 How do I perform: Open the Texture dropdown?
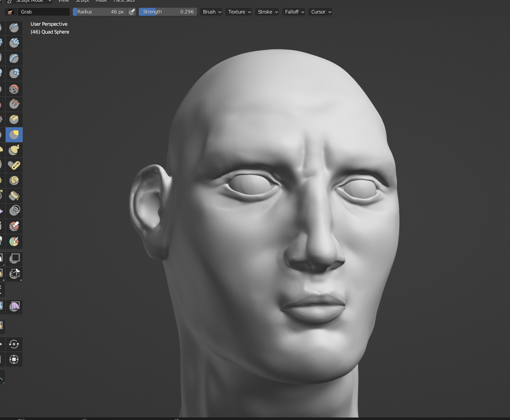point(239,12)
